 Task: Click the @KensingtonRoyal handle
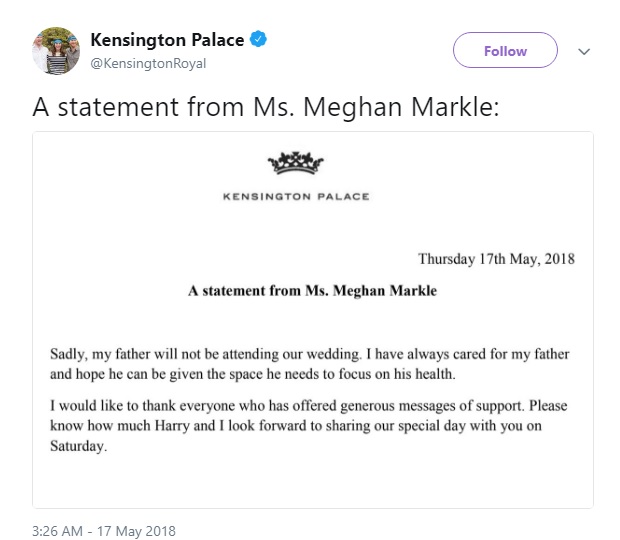click(147, 63)
